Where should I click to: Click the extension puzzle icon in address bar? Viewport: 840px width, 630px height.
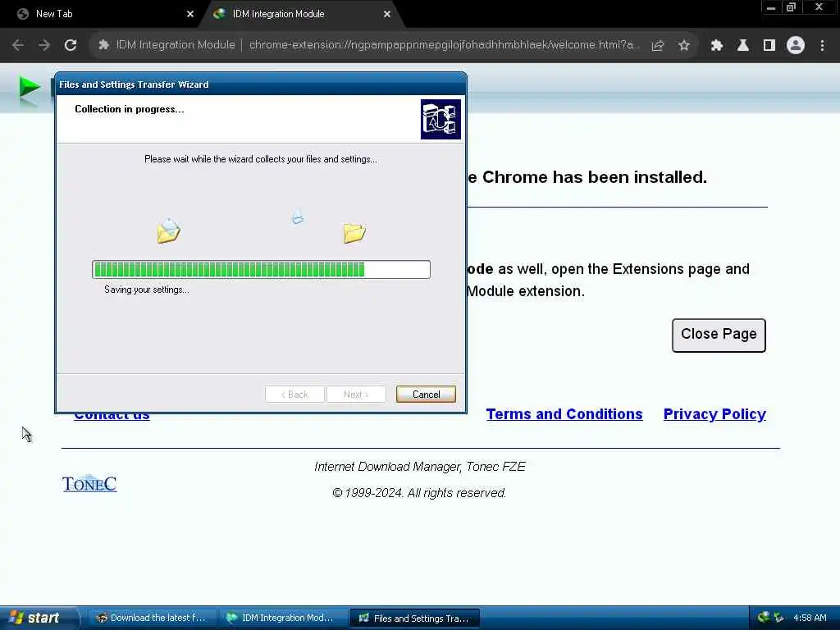[103, 45]
